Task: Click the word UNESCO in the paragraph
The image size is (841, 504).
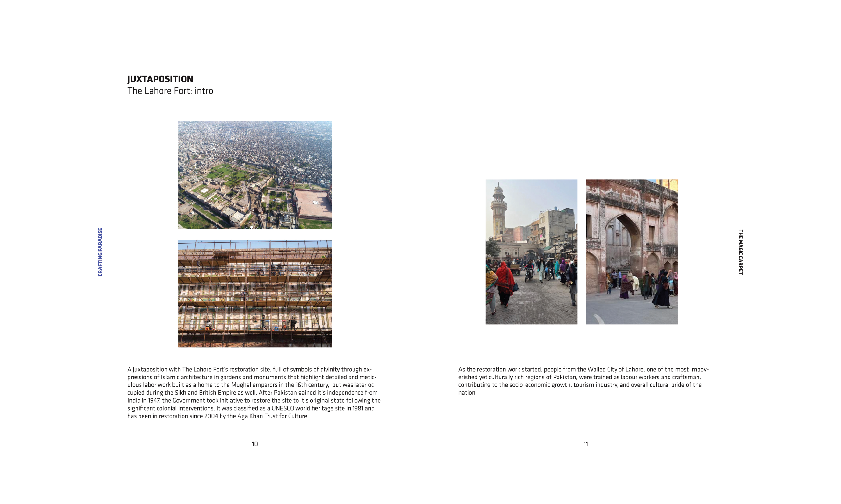Action: [283, 408]
